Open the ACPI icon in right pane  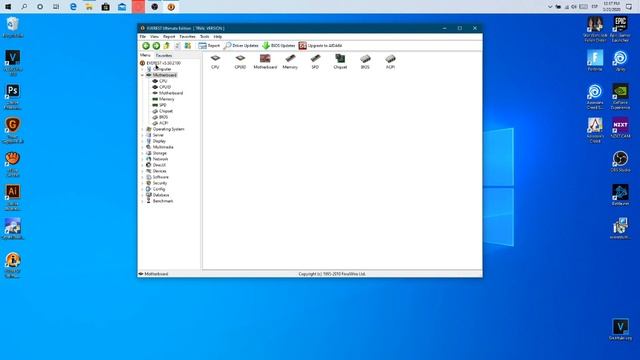tap(390, 62)
